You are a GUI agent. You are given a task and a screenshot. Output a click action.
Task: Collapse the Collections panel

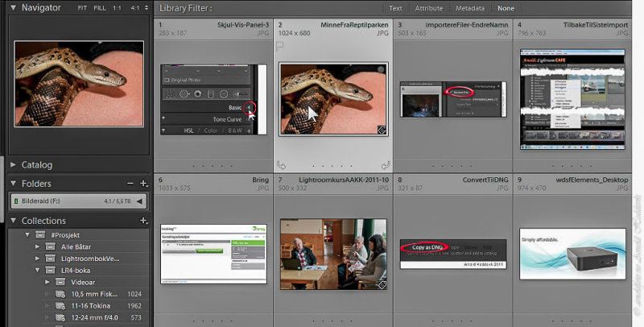(13, 221)
